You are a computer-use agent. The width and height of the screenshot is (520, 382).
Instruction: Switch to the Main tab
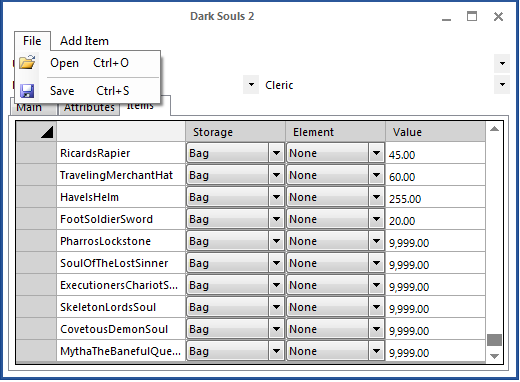(33, 108)
